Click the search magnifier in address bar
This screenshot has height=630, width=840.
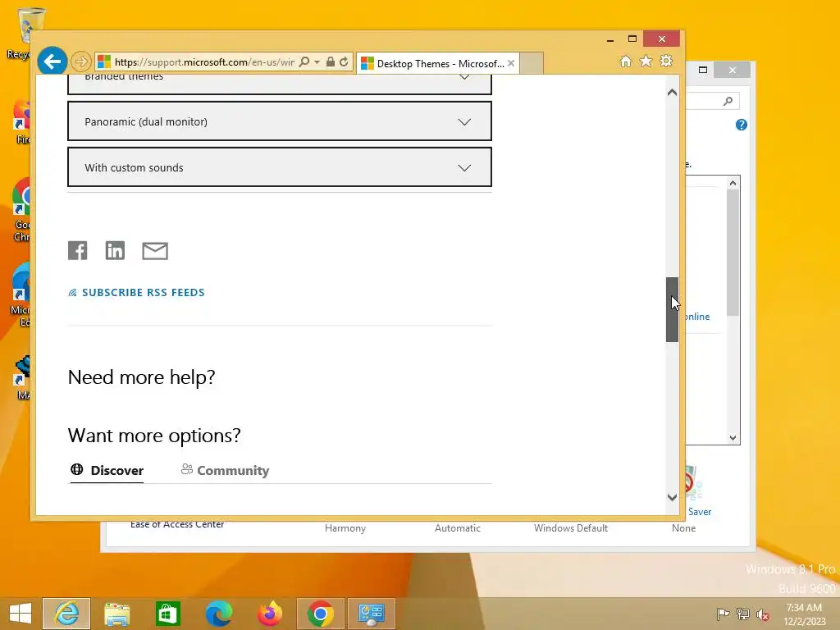point(304,62)
